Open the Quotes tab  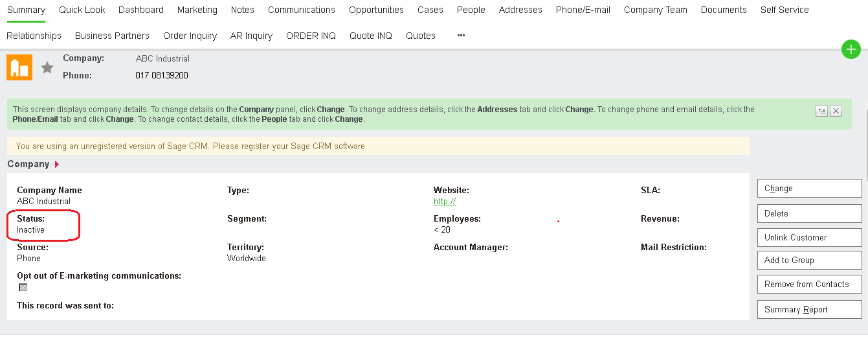[x=421, y=36]
